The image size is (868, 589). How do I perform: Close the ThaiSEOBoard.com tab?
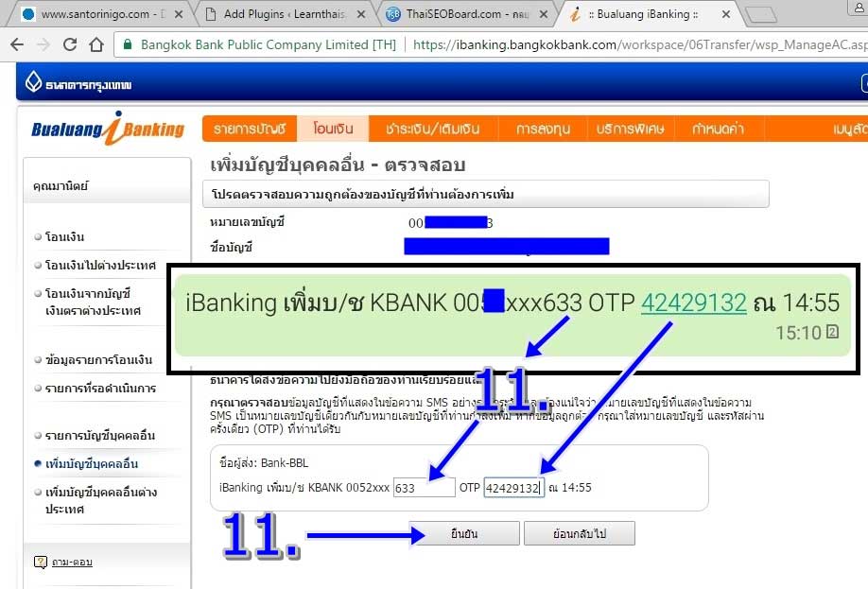(x=544, y=14)
